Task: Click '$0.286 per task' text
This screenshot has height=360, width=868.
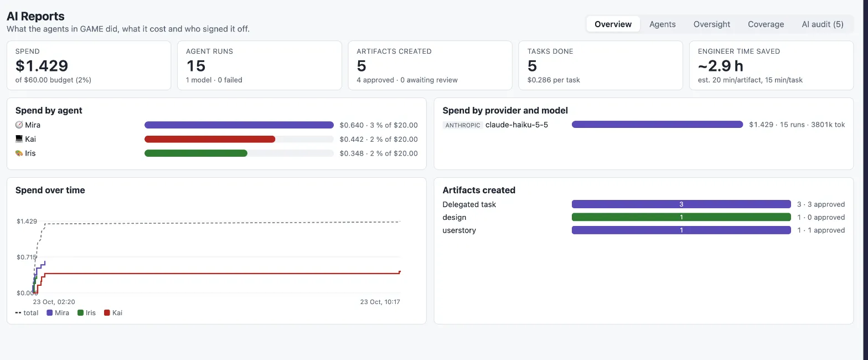Action: (x=554, y=80)
